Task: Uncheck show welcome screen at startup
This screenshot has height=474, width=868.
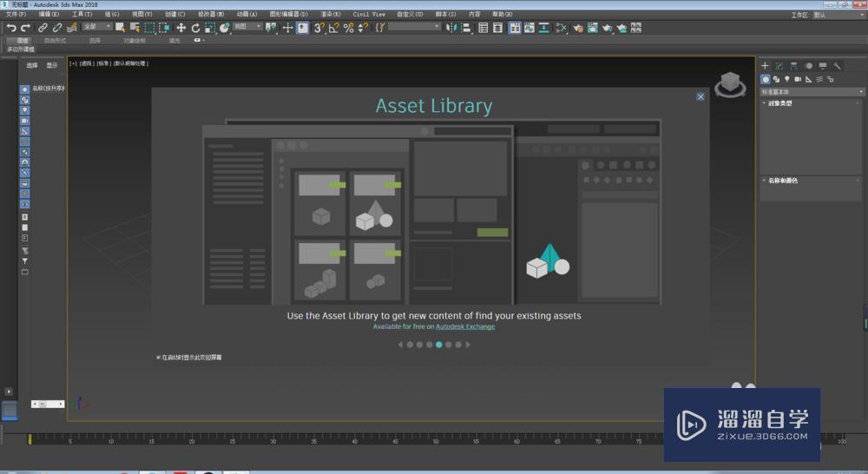Action: (159, 358)
